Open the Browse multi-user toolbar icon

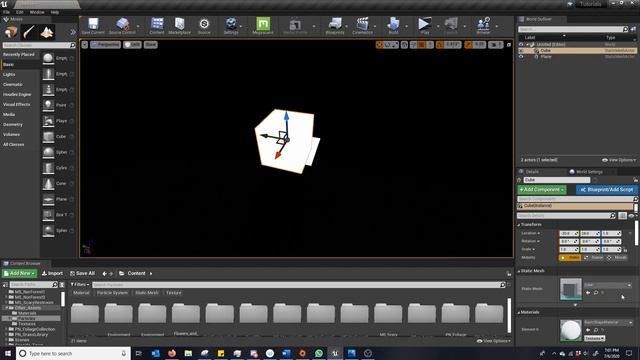click(x=483, y=24)
